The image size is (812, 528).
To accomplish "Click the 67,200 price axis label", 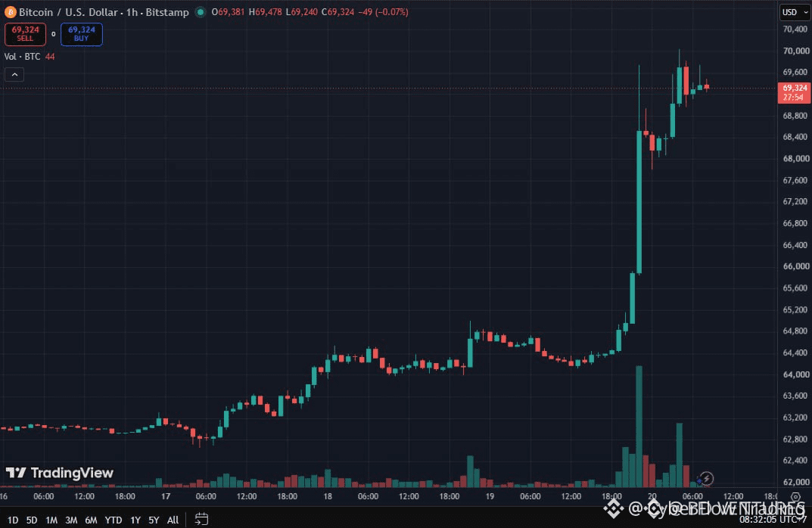I will click(x=795, y=201).
